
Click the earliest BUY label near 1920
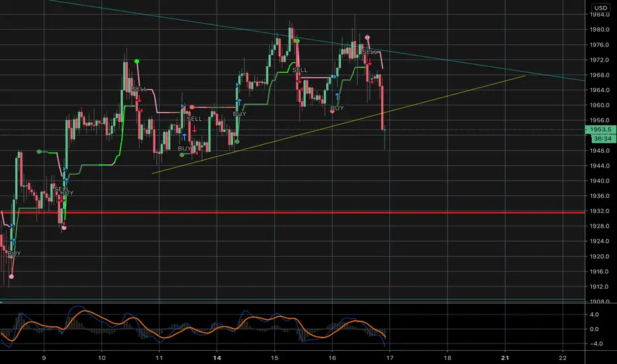pyautogui.click(x=14, y=253)
